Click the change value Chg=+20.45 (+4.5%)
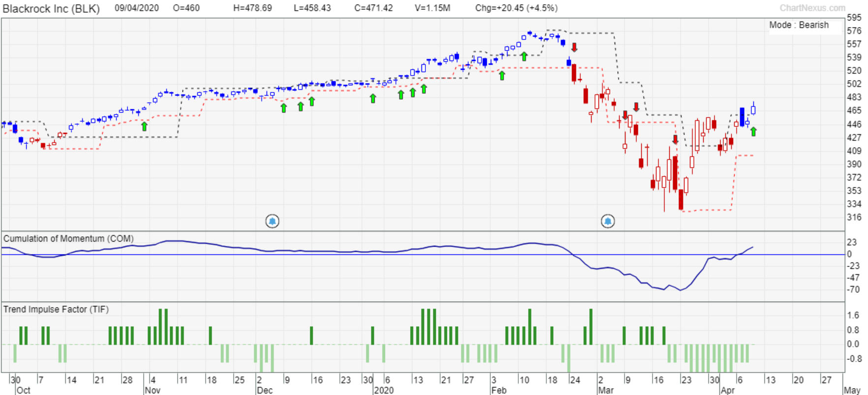Image resolution: width=868 pixels, height=395 pixels. coord(516,8)
